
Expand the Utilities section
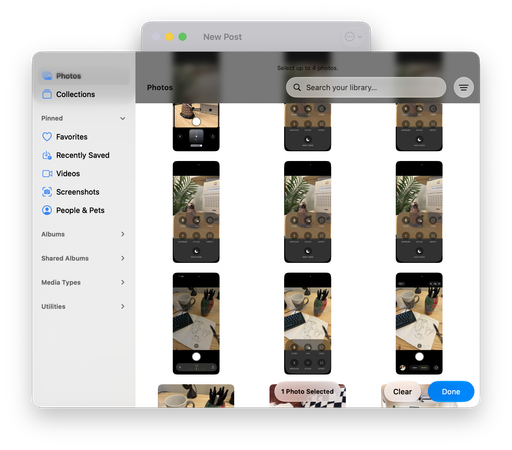pyautogui.click(x=123, y=306)
